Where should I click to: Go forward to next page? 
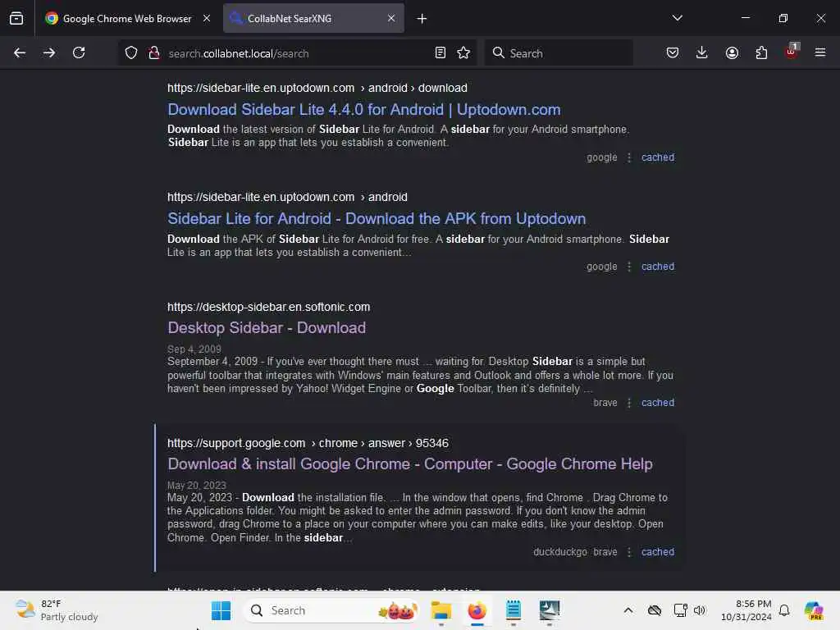coord(49,52)
